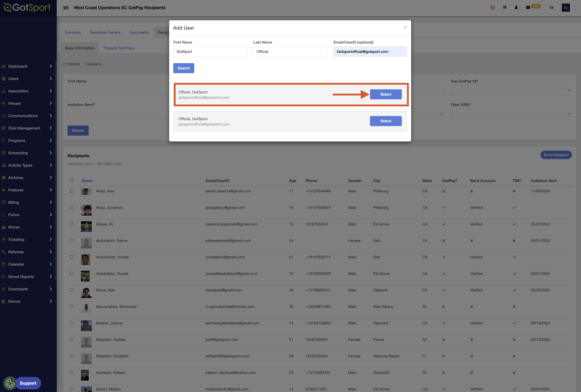581x392 pixels.
Task: Check the box for abdulrahim, Salma
Action: (71, 240)
